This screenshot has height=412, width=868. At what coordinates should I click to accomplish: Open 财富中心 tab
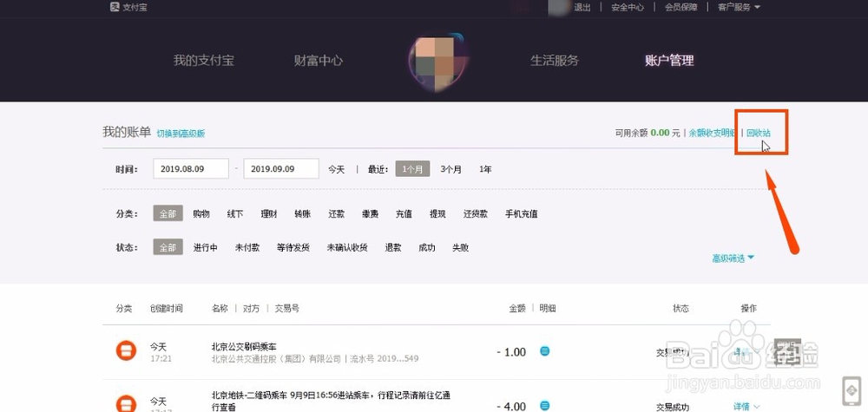tap(319, 60)
